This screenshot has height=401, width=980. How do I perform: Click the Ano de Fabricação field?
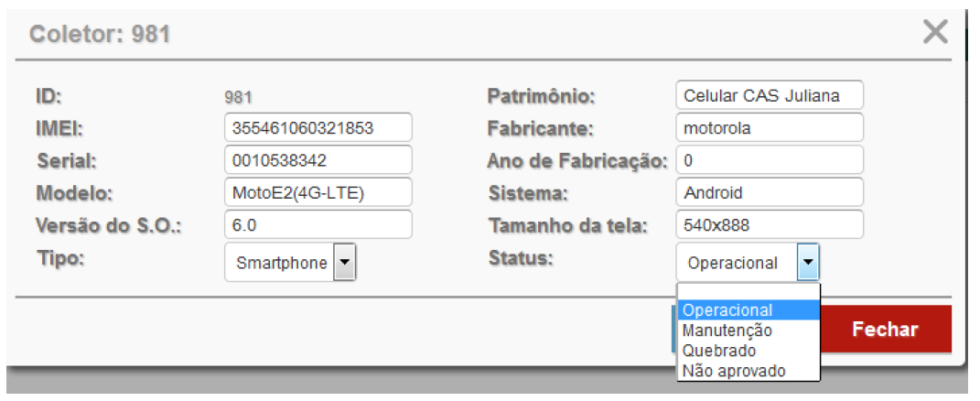(770, 160)
